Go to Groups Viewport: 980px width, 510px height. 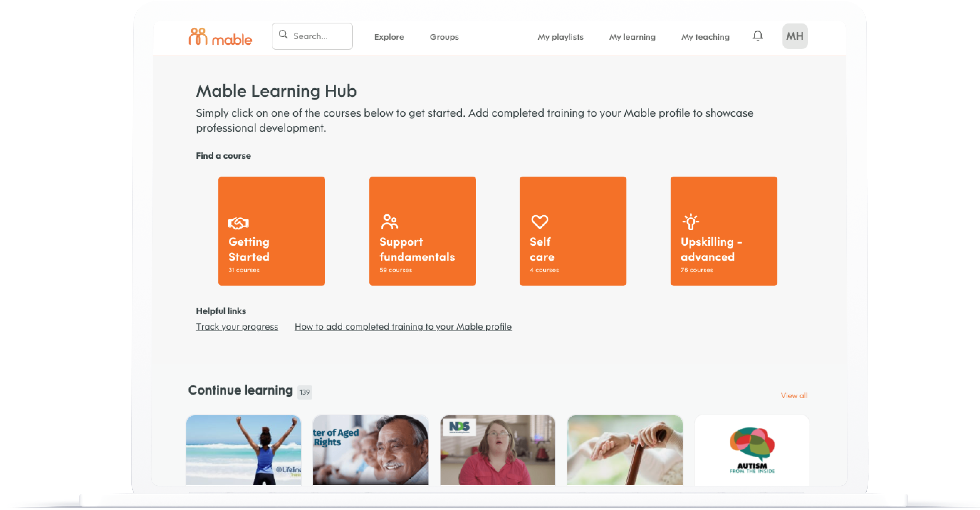[444, 37]
